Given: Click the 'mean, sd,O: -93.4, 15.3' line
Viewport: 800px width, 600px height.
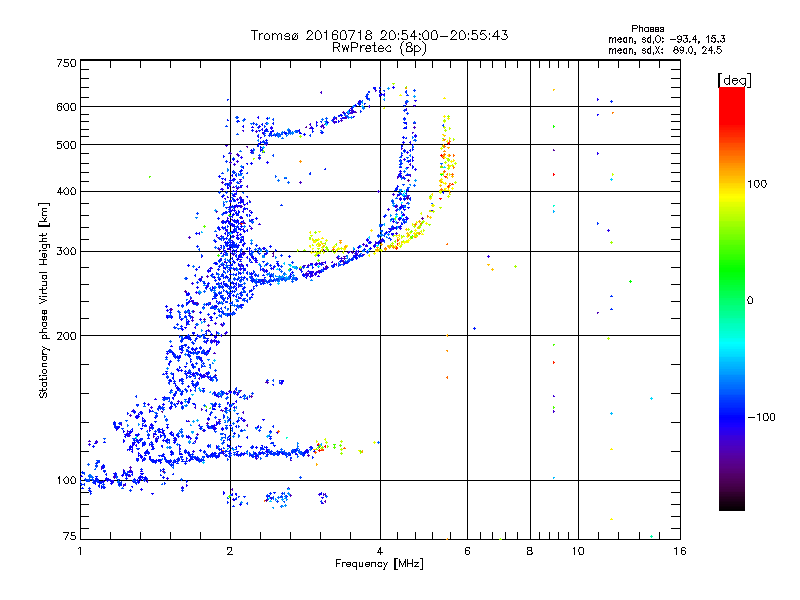Looking at the screenshot, I should [x=666, y=39].
